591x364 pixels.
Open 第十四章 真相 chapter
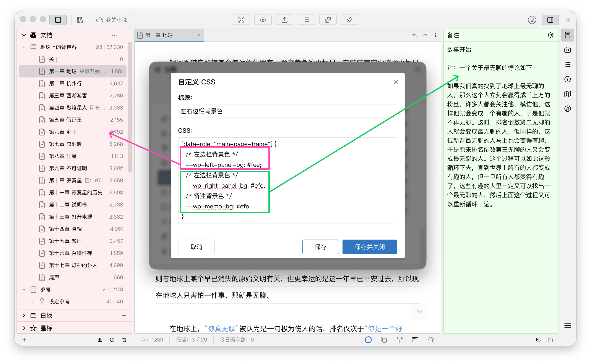73,229
